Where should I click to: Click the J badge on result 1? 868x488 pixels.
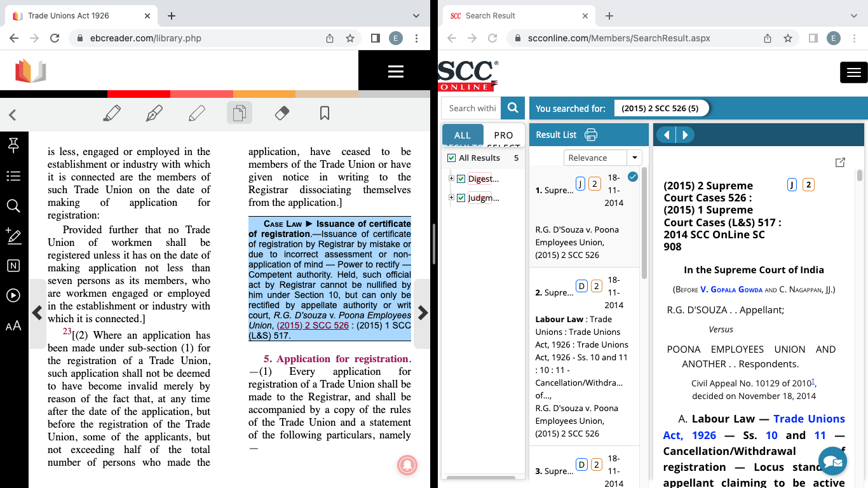tap(580, 184)
